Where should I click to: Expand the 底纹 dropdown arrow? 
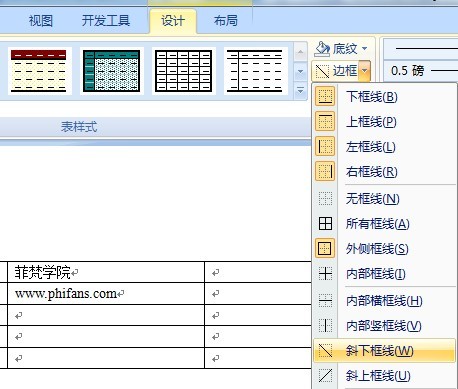coord(365,49)
